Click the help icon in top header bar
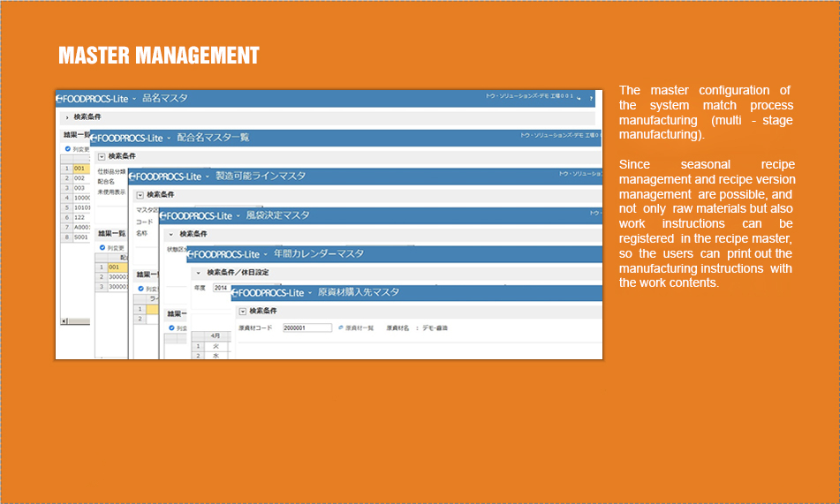 click(x=592, y=98)
